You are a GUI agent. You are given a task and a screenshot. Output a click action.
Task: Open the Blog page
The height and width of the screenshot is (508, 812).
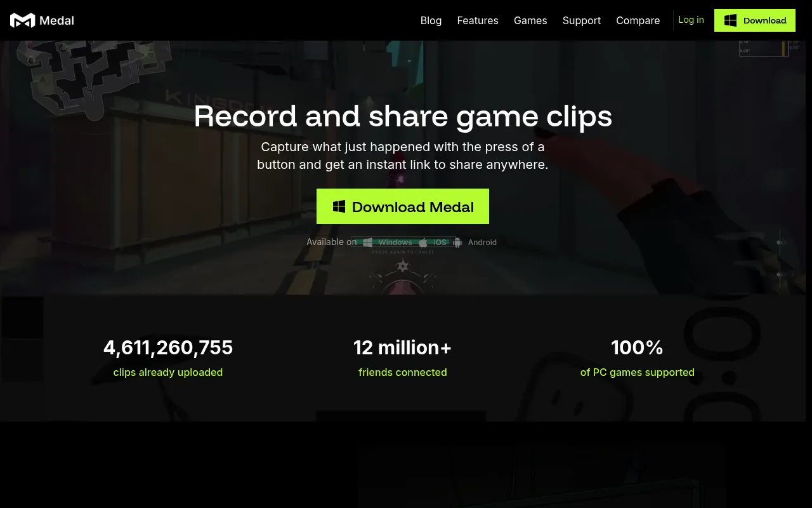[431, 20]
